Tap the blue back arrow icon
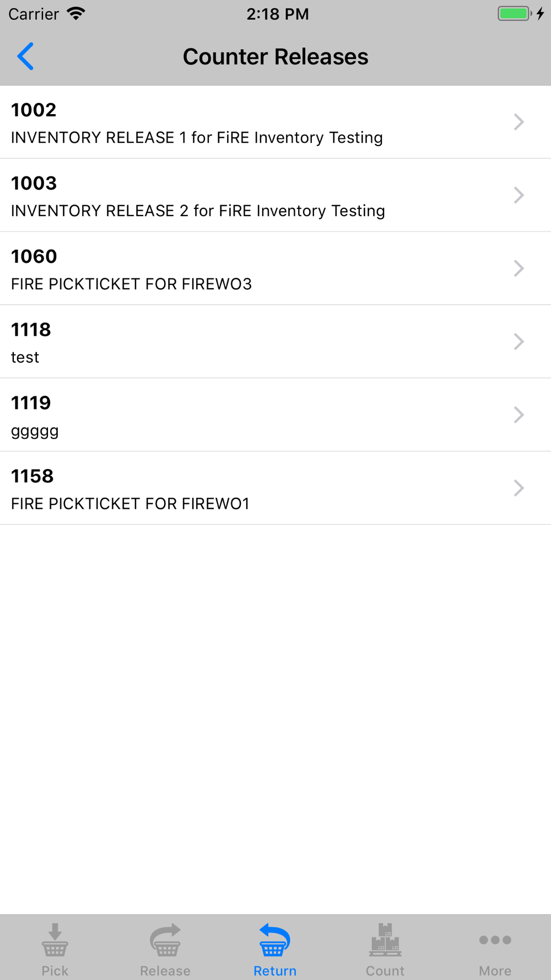This screenshot has height=980, width=551. click(25, 56)
